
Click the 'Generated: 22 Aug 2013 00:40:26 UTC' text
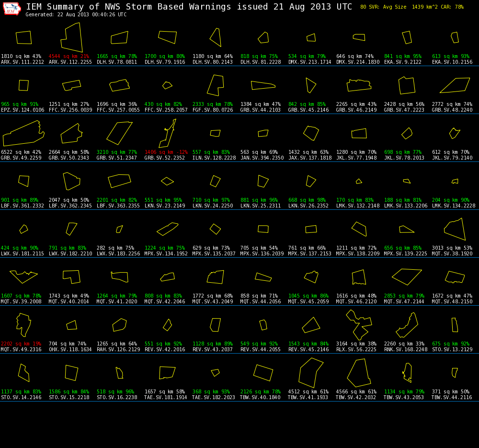(x=76, y=15)
